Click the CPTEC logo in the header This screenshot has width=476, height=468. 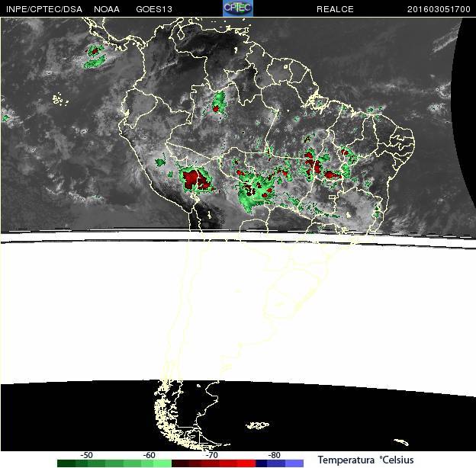(x=238, y=8)
